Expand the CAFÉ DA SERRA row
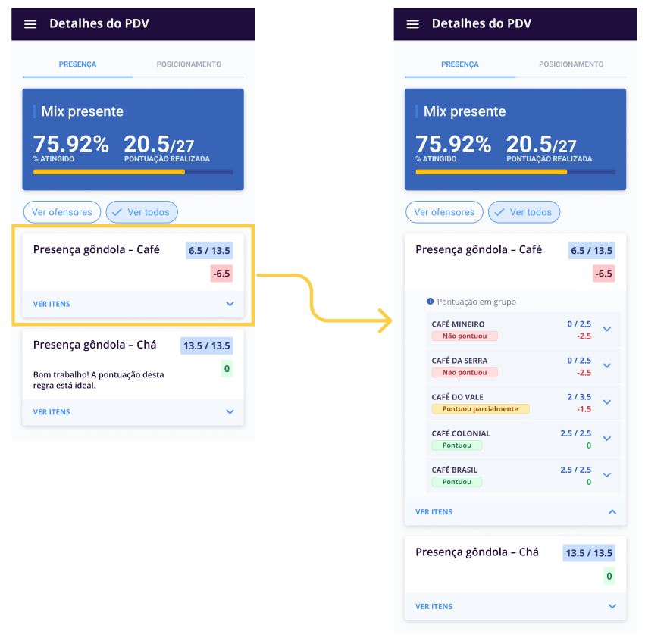 (x=606, y=365)
